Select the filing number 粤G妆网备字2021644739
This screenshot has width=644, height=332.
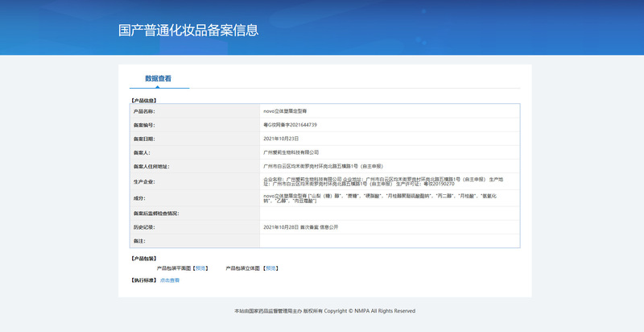pyautogui.click(x=290, y=125)
